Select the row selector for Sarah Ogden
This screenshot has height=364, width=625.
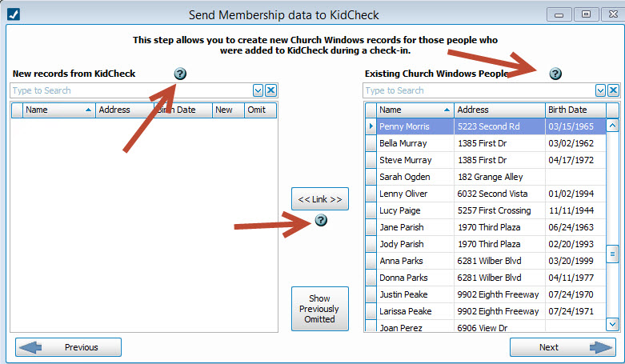371,177
